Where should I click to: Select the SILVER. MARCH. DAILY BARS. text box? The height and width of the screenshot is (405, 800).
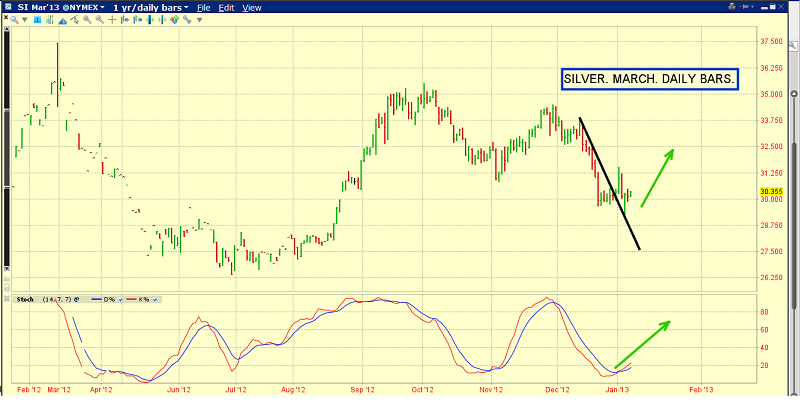(x=649, y=78)
